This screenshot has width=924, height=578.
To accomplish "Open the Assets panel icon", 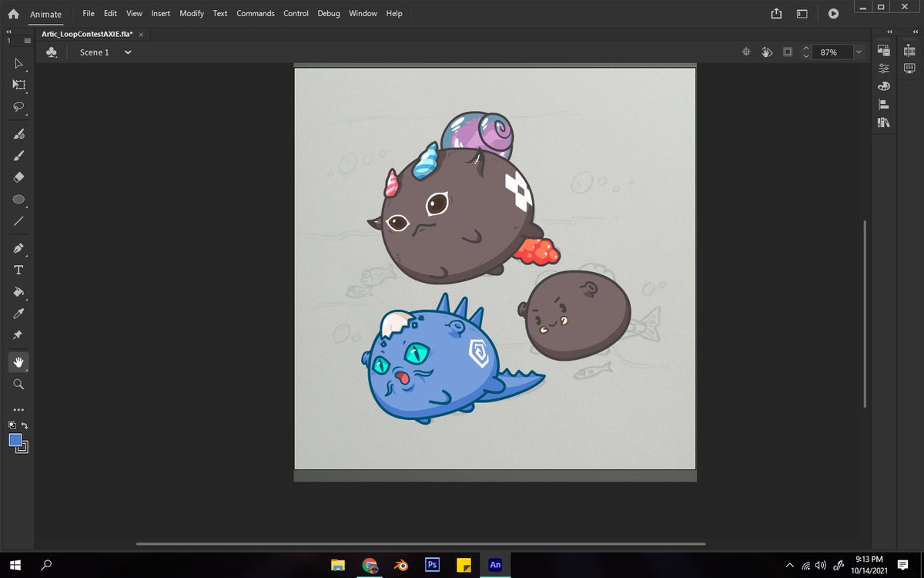I will (883, 51).
